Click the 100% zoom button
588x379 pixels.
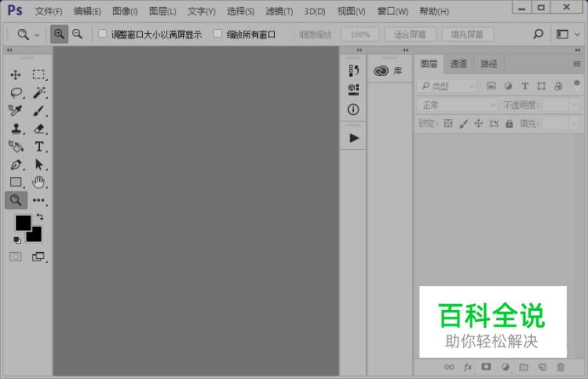[360, 35]
